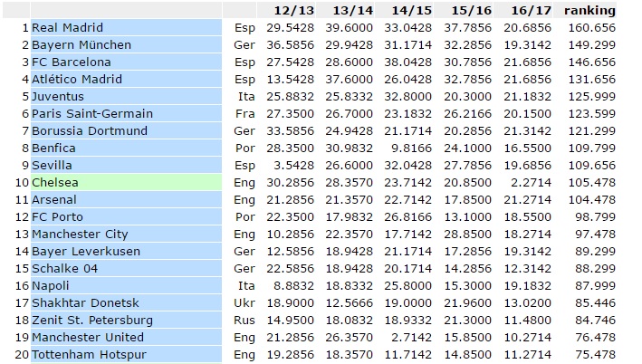Open the Juventus club row
Screen dimensions: 642x364
58,97
